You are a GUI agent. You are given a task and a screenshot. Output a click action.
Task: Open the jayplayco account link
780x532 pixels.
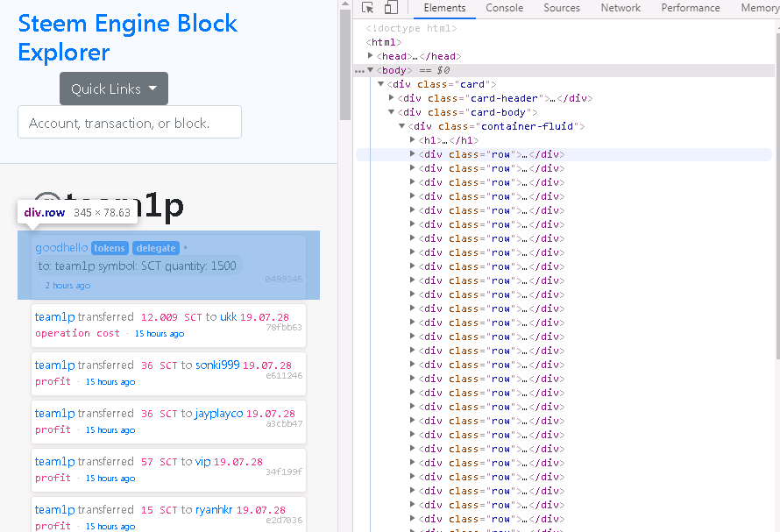click(219, 414)
